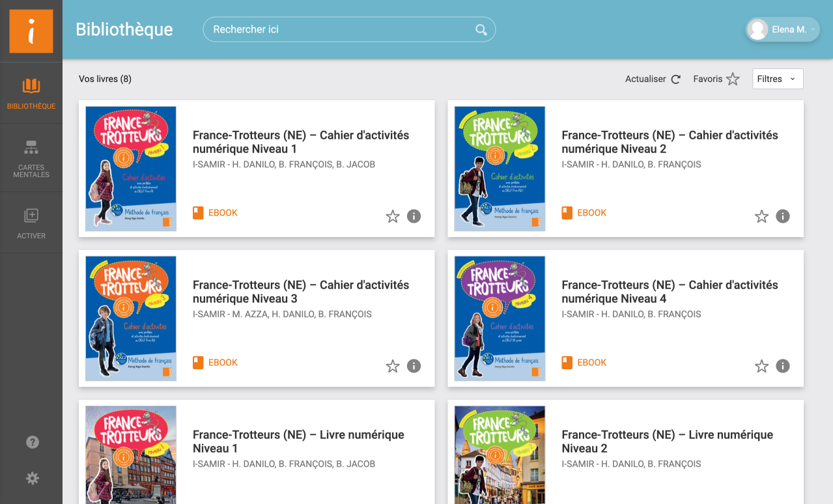Expand the Filtres dropdown
Screen dimensions: 833x504
778,79
